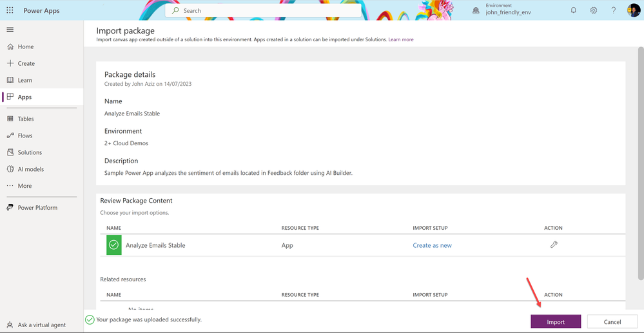Image resolution: width=644 pixels, height=333 pixels.
Task: Click the Home icon in sidebar
Action: coord(11,47)
